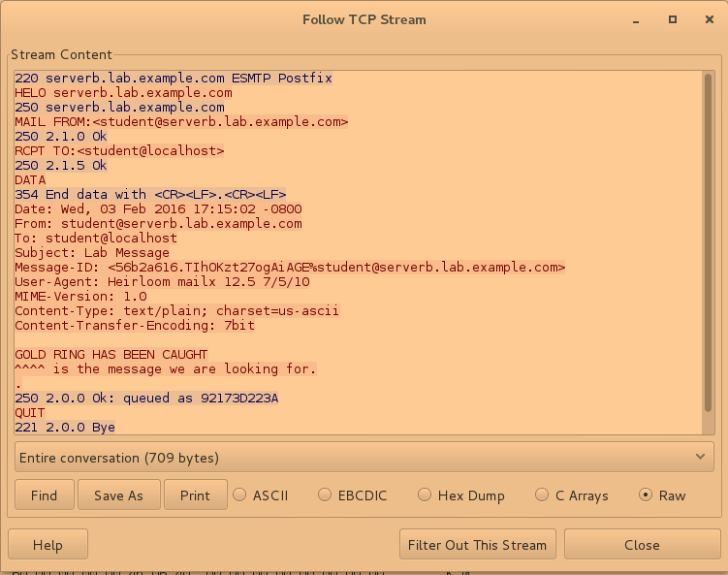Click Filter Out This Stream
The image size is (728, 575).
[x=478, y=545]
